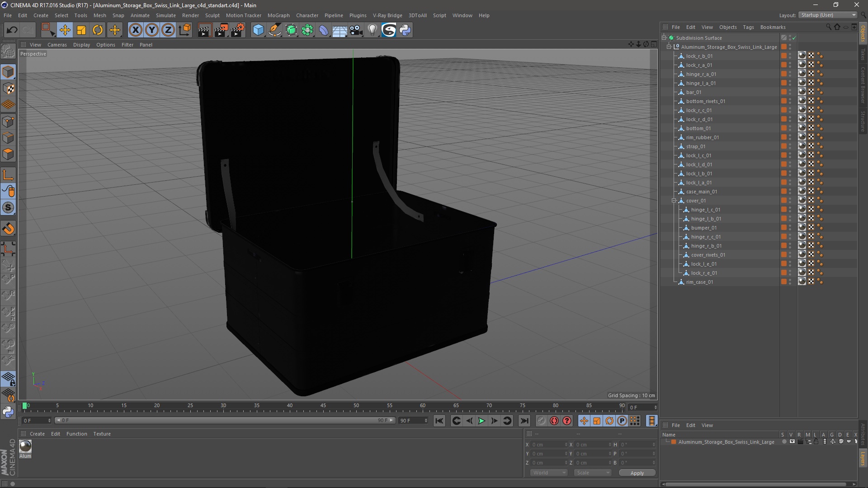
Task: Add a floor environment object
Action: [340, 30]
